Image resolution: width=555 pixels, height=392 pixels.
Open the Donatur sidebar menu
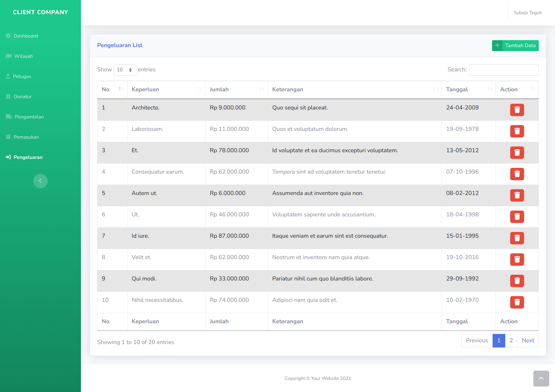click(x=23, y=96)
